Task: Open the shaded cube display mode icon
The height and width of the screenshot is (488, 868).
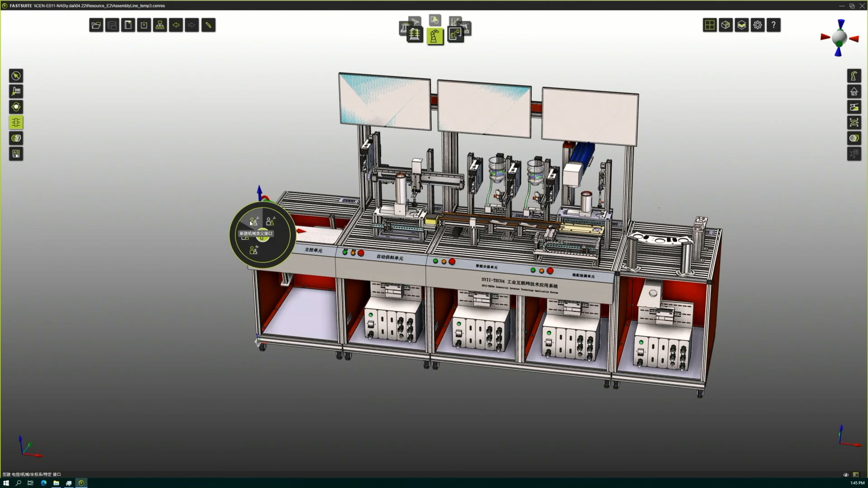Action: (x=726, y=25)
